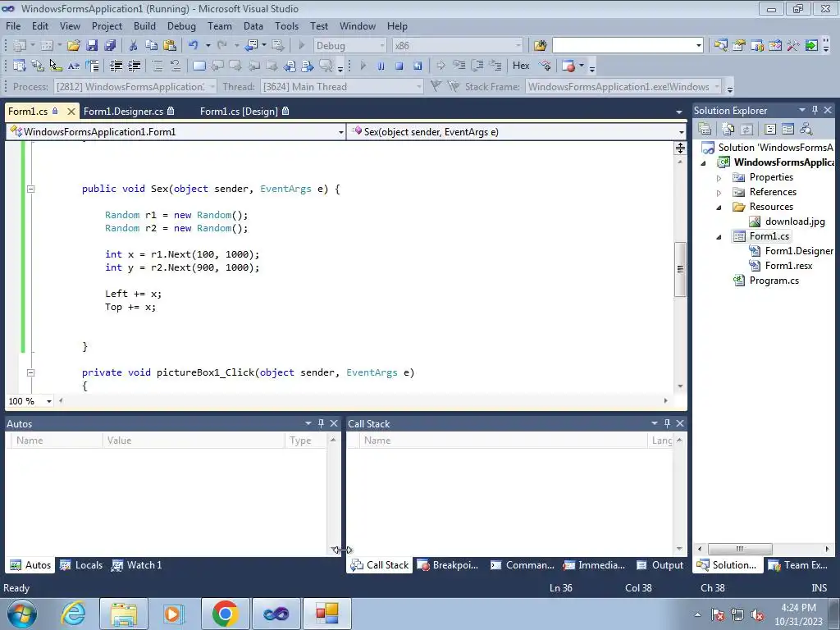Select Form1.resx in Solution Explorer
Screen dimensions: 840x630
[x=788, y=266]
